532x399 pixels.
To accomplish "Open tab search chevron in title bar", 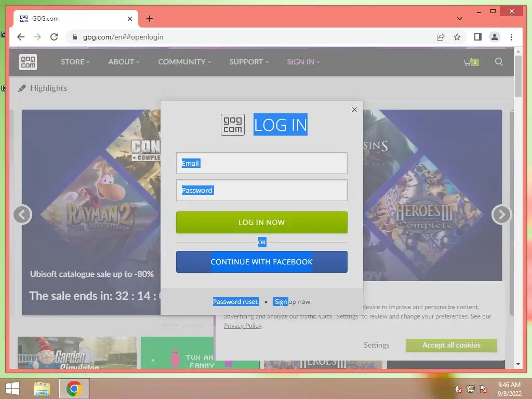I will (459, 19).
